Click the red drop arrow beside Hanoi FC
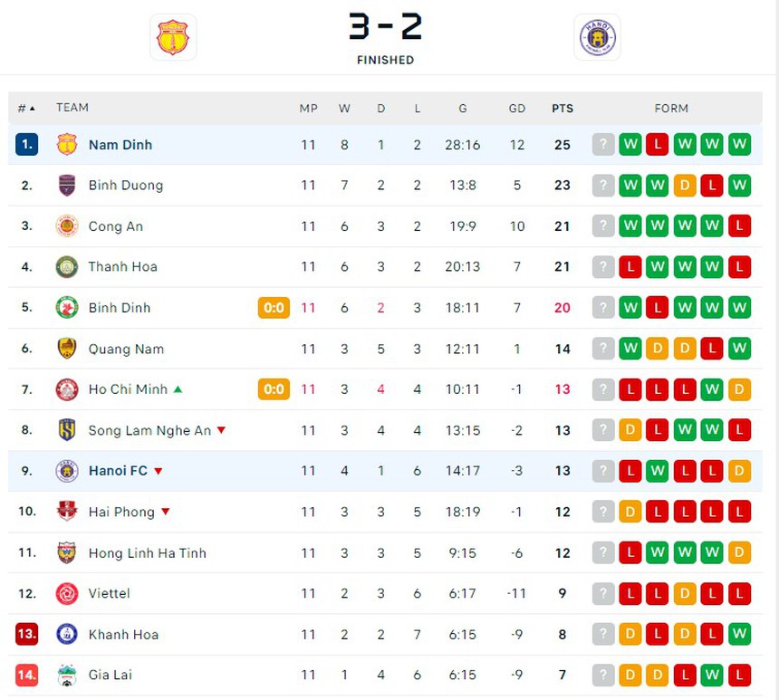 coord(159,471)
